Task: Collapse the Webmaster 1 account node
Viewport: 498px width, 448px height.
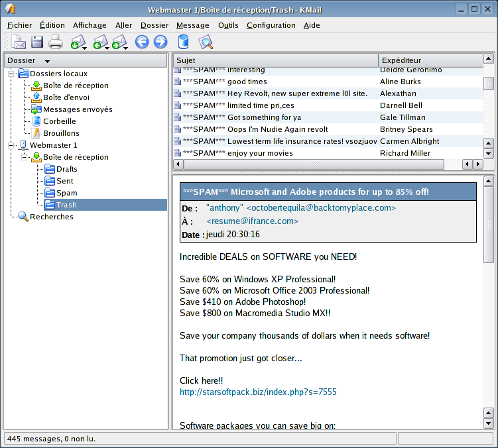Action: [11, 145]
